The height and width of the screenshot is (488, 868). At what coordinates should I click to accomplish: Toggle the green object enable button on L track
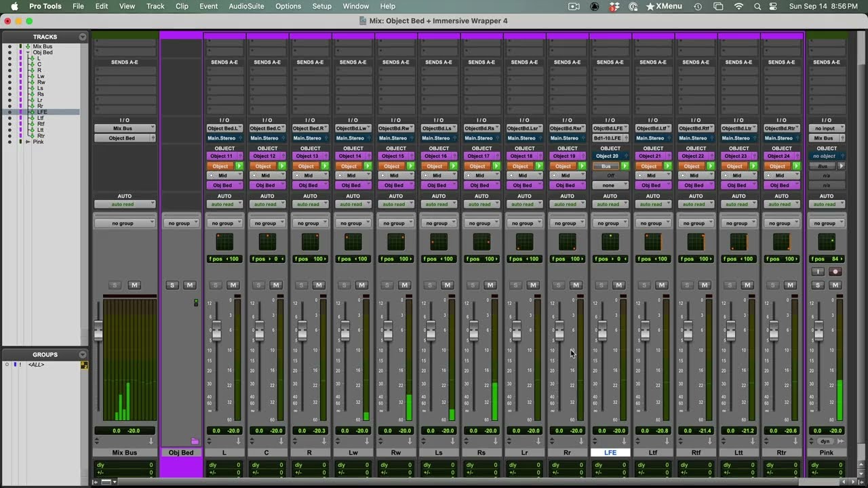239,166
